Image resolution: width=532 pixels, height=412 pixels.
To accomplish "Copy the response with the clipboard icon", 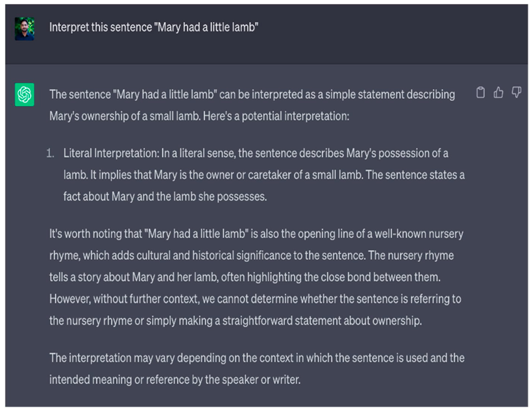I will [480, 93].
